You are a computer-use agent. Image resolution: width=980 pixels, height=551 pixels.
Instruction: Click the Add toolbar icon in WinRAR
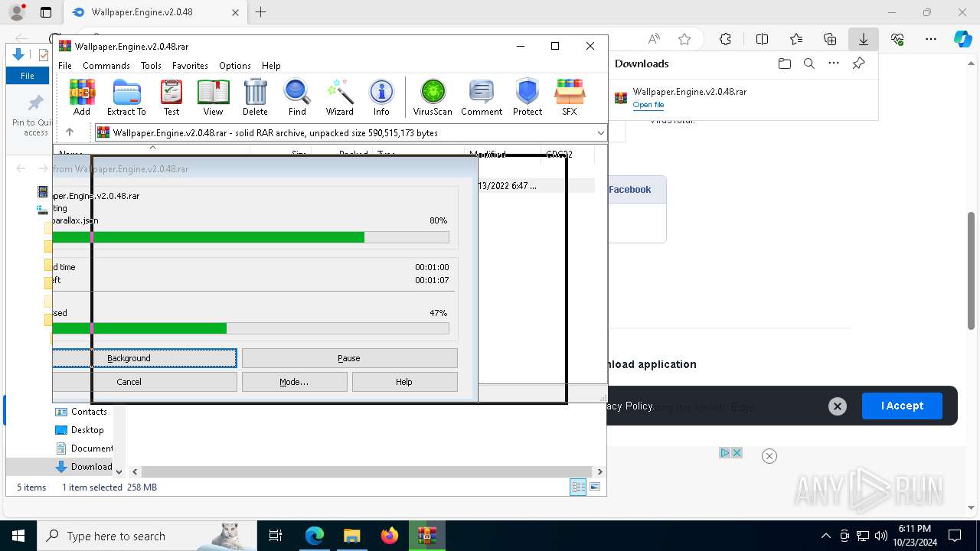(82, 97)
